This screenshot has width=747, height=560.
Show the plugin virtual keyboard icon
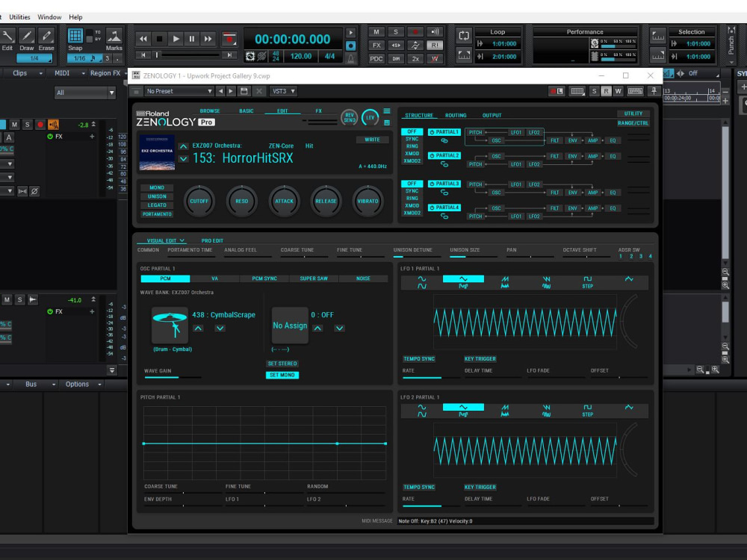tap(634, 90)
